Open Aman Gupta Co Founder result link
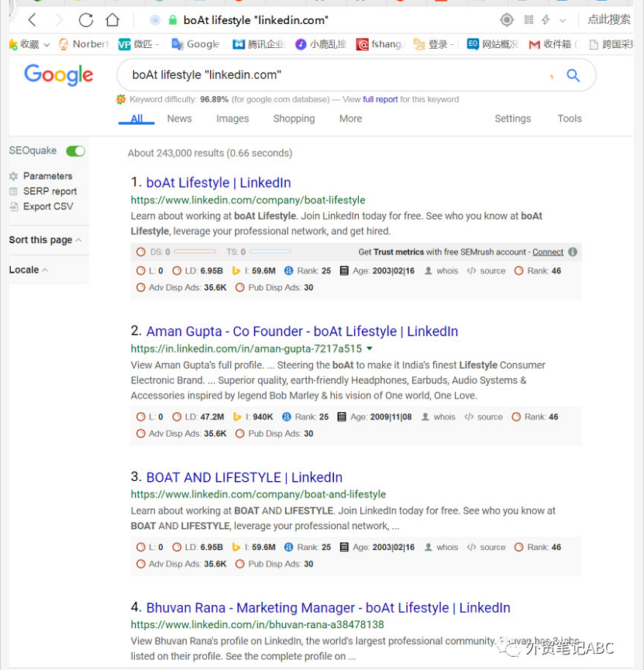Image resolution: width=644 pixels, height=670 pixels. [302, 332]
